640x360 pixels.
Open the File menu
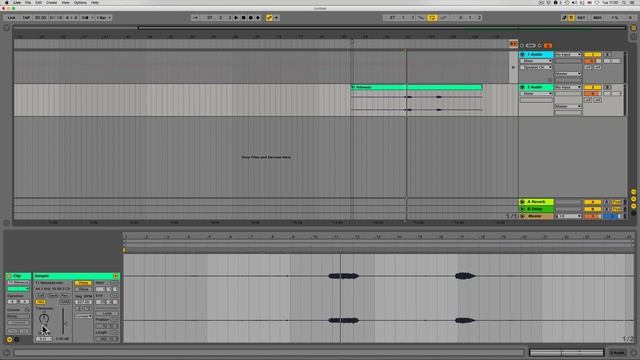[x=28, y=2]
